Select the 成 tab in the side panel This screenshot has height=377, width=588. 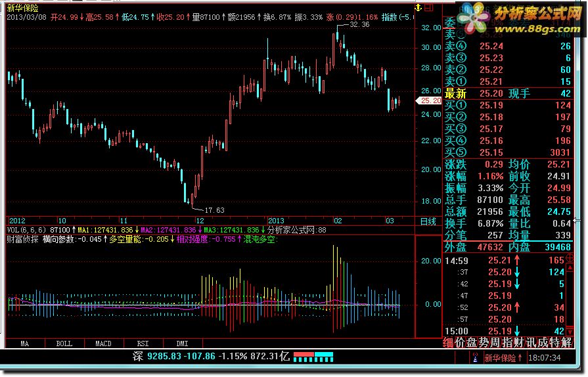point(542,342)
